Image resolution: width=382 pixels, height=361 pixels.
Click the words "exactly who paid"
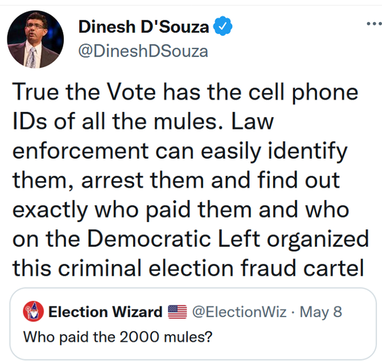(x=101, y=211)
